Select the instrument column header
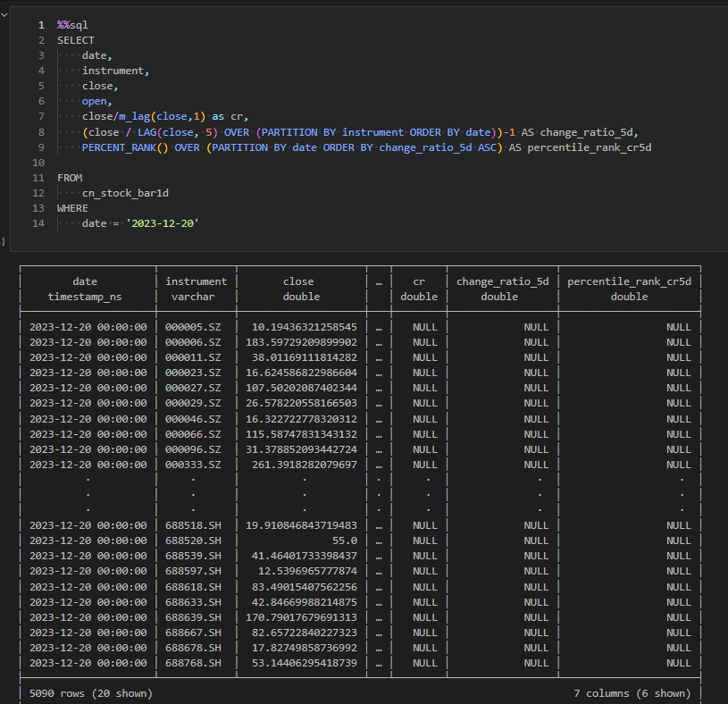Viewport: 728px width, 704px height. [x=196, y=281]
